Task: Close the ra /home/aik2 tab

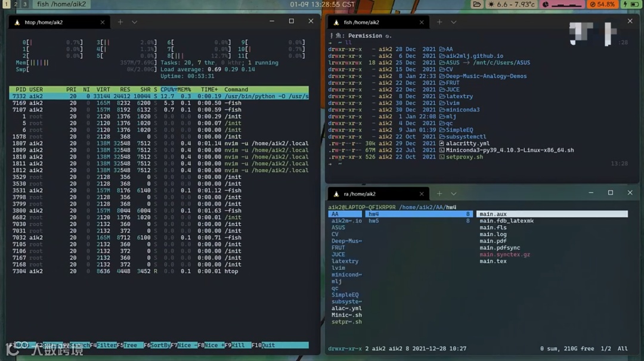Action: (422, 194)
